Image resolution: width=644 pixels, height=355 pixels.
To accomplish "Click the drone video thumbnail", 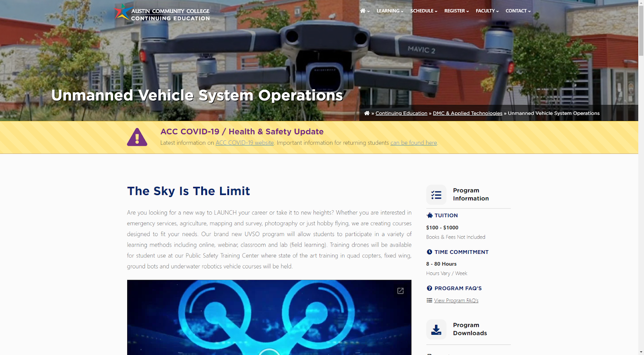I will pos(269,318).
